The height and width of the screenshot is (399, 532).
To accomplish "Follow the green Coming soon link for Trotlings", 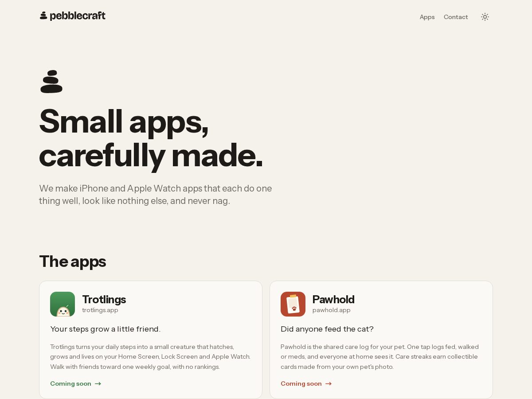I will pos(76,383).
